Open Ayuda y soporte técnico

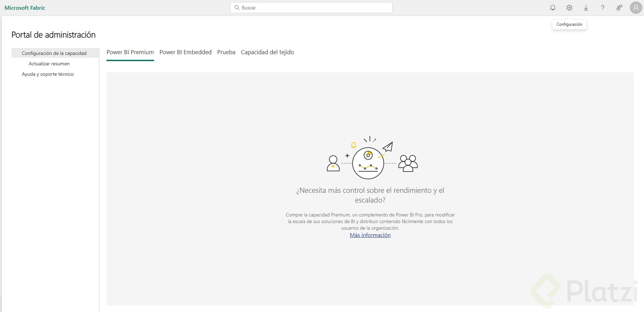pos(48,74)
